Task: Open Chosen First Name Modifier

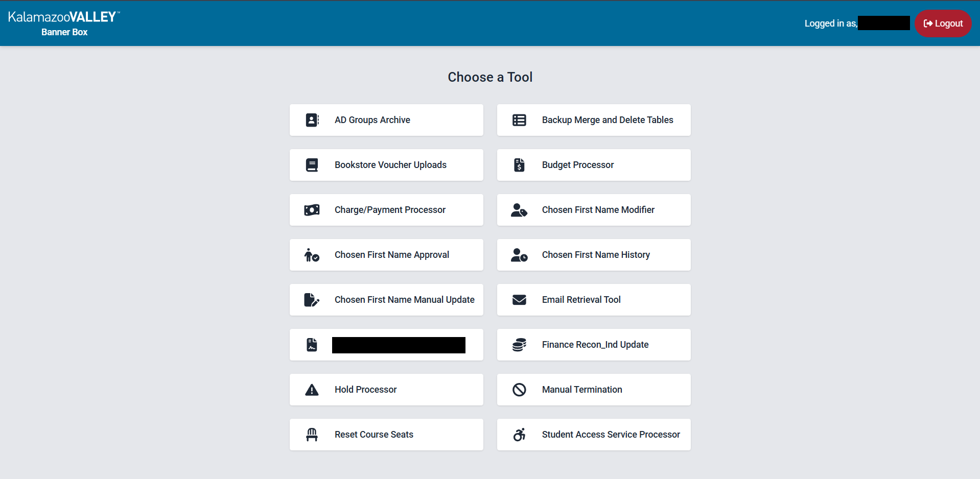Action: coord(594,210)
